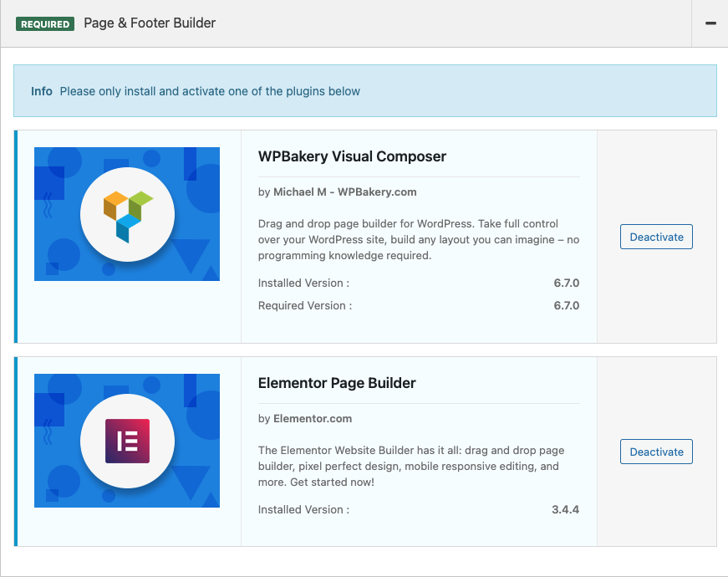The width and height of the screenshot is (728, 577).
Task: Click the bold 'Info' label in the notice
Action: 42,91
